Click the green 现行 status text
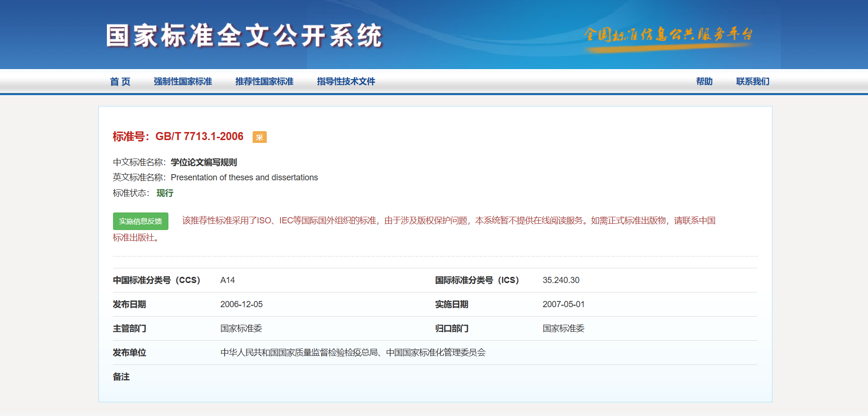This screenshot has width=868, height=416. (x=165, y=193)
